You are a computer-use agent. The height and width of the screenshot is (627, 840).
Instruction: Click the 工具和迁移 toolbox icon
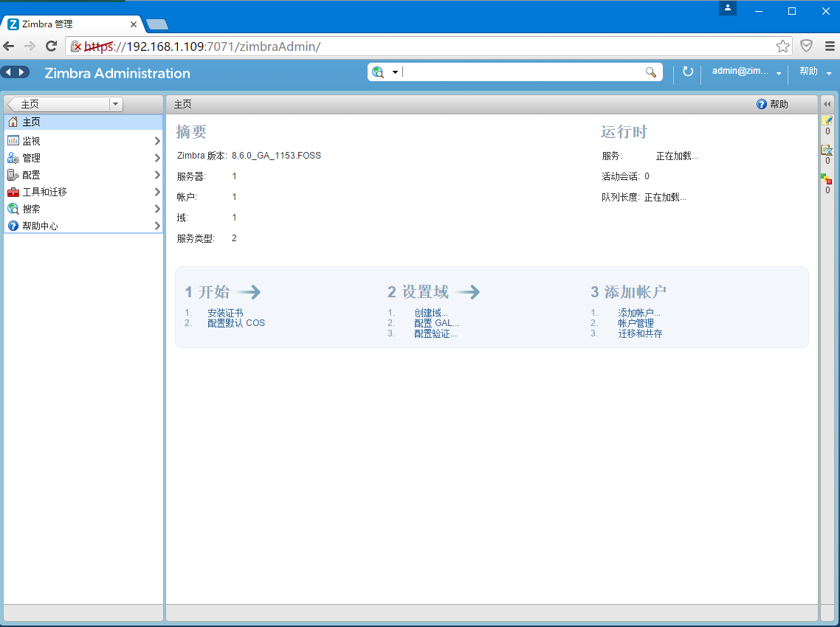[13, 193]
